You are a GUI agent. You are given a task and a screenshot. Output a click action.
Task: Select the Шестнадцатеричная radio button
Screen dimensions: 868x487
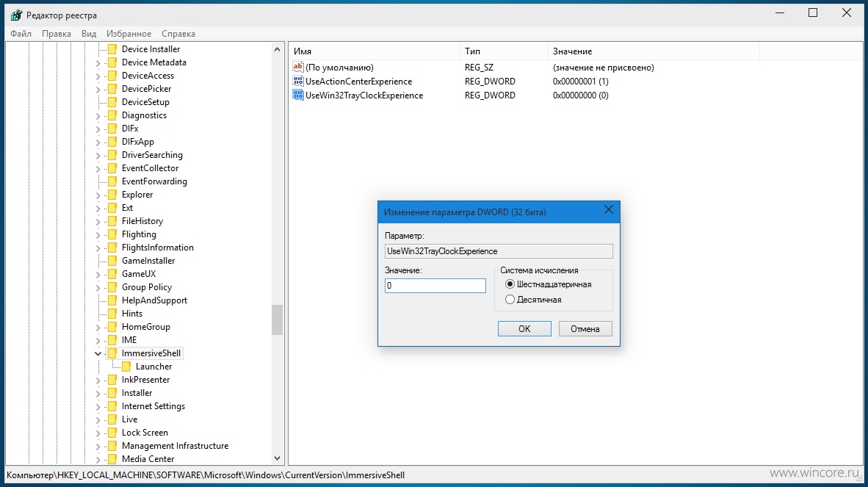point(510,284)
